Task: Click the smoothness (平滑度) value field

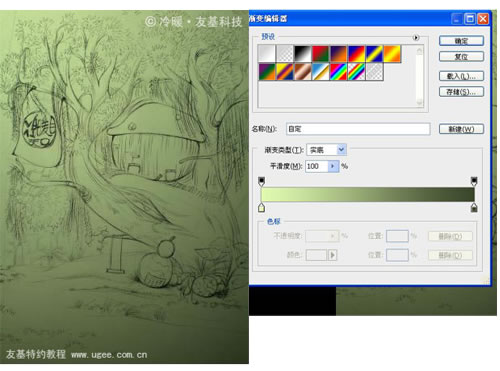Action: [317, 166]
